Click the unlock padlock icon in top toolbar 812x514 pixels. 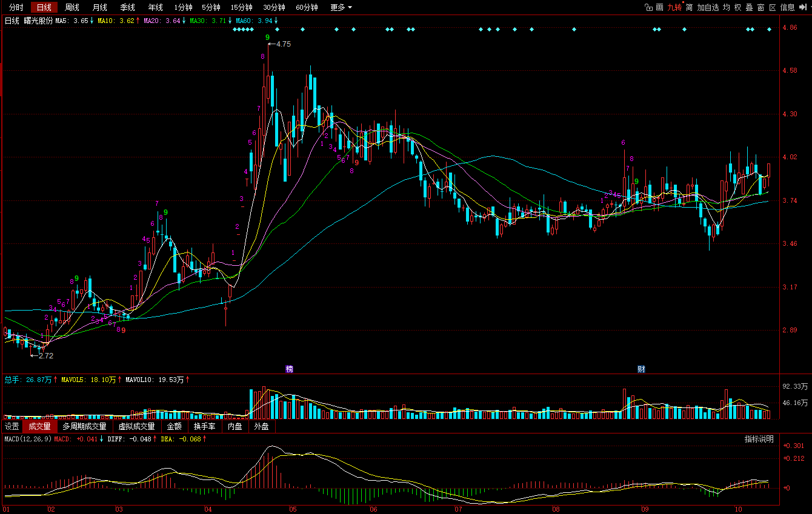[648, 7]
